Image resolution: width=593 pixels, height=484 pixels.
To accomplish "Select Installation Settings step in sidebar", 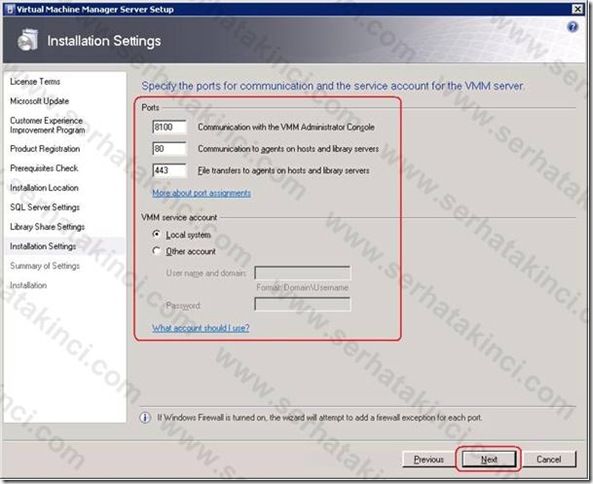I will click(43, 246).
